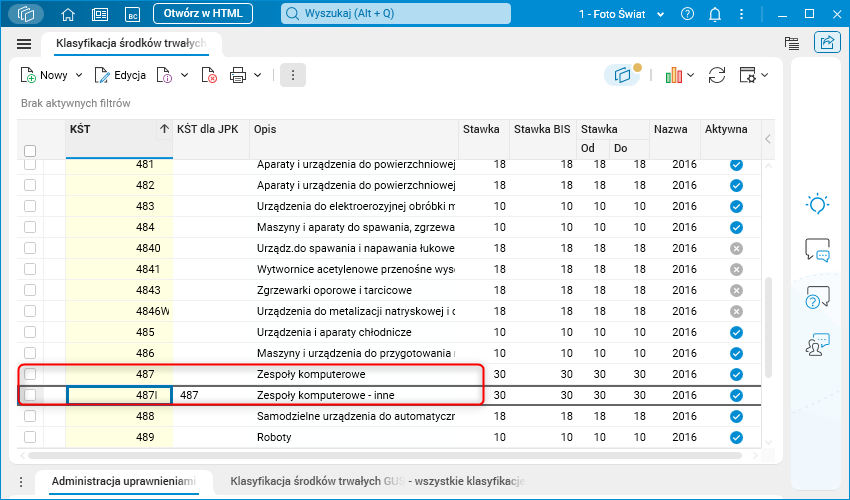The height and width of the screenshot is (500, 850).
Task: Collapse the side pane chevron beside Aktywna
Action: (768, 139)
